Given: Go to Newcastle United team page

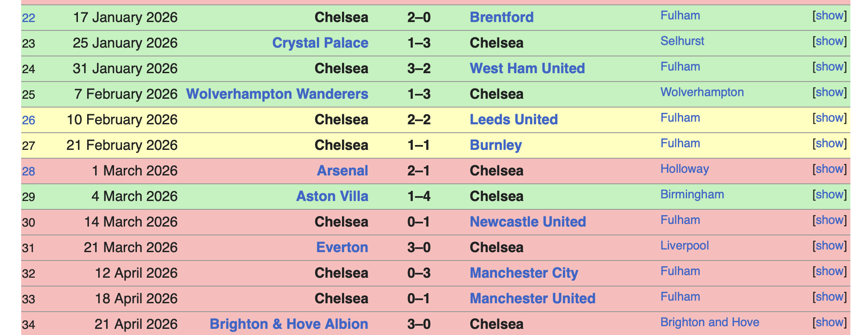Looking at the screenshot, I should 527,222.
